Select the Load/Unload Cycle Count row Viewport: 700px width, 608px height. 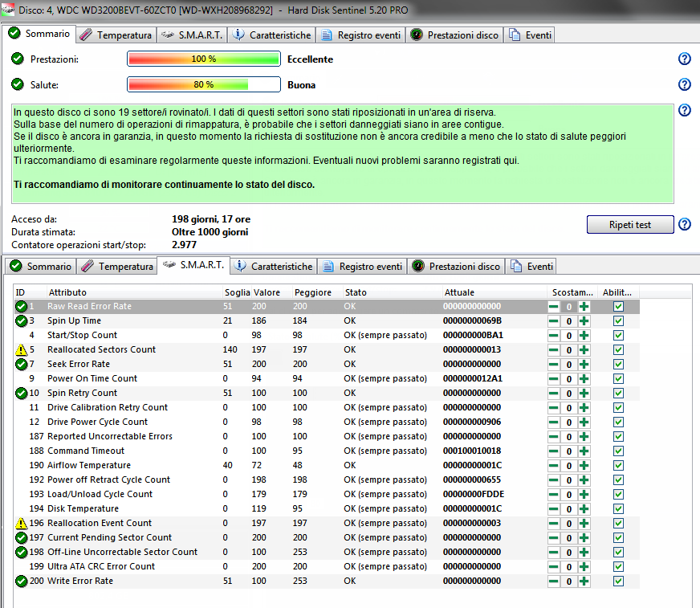pos(327,494)
